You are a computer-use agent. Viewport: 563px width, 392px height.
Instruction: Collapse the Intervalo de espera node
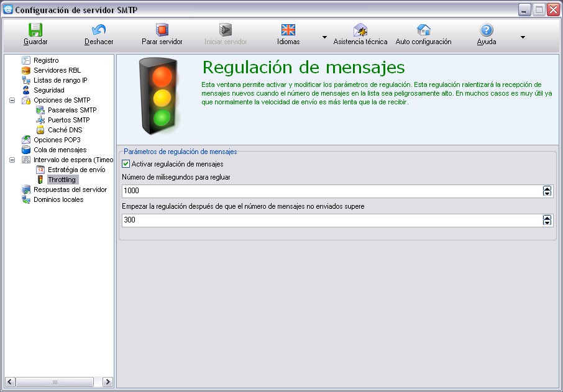point(12,160)
